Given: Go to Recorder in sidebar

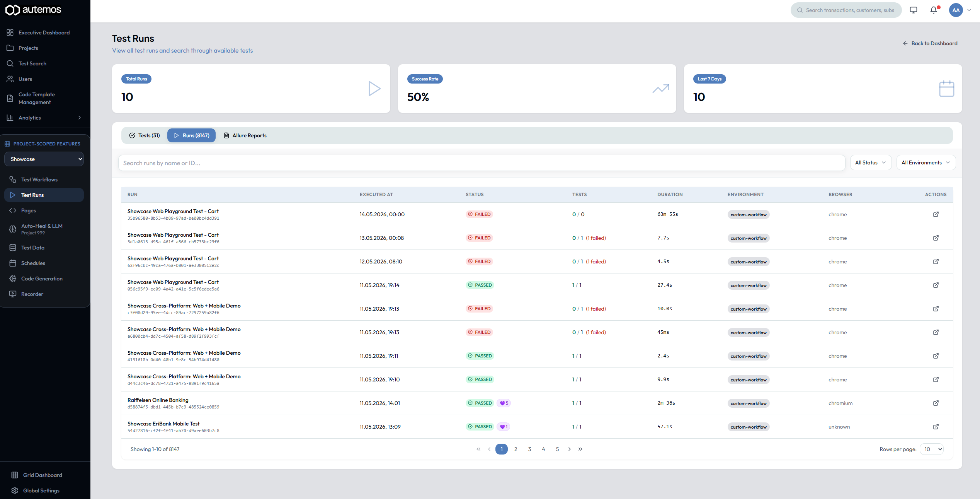Looking at the screenshot, I should coord(32,294).
